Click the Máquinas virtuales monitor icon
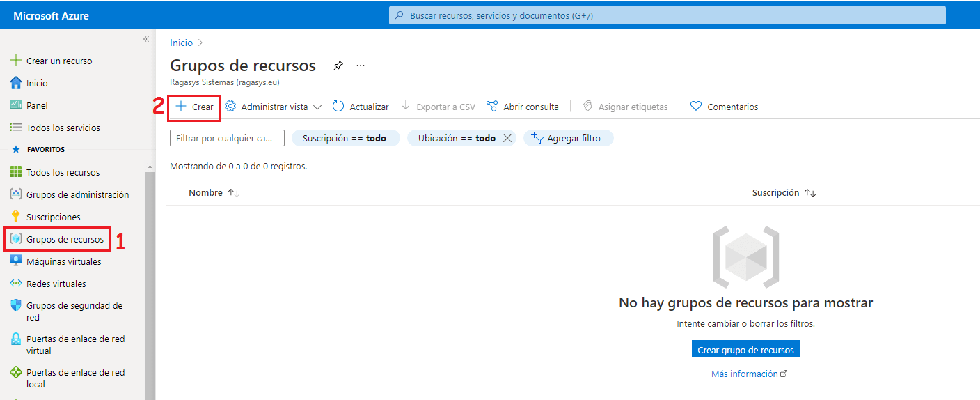980x400 pixels. coord(16,261)
